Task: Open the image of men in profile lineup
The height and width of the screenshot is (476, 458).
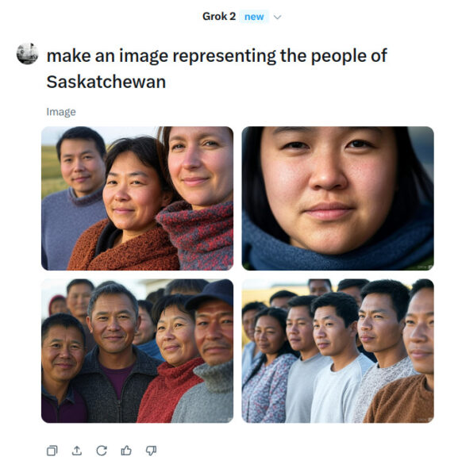Action: click(x=337, y=351)
